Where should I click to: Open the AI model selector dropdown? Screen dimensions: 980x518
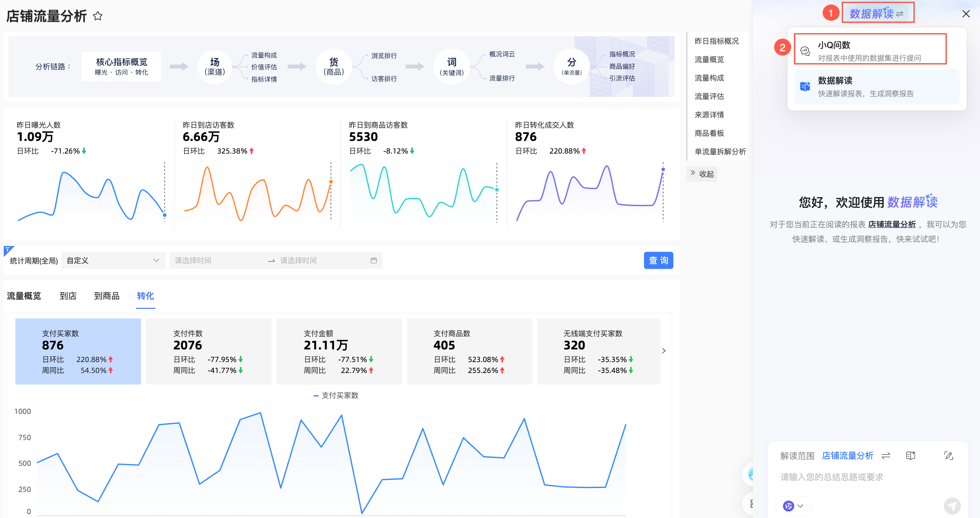click(793, 506)
